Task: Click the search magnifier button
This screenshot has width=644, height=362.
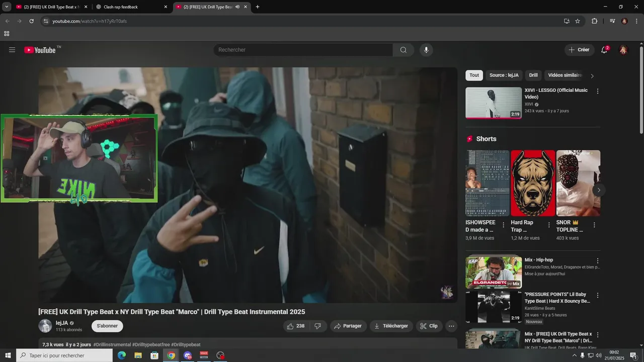Action: [404, 50]
